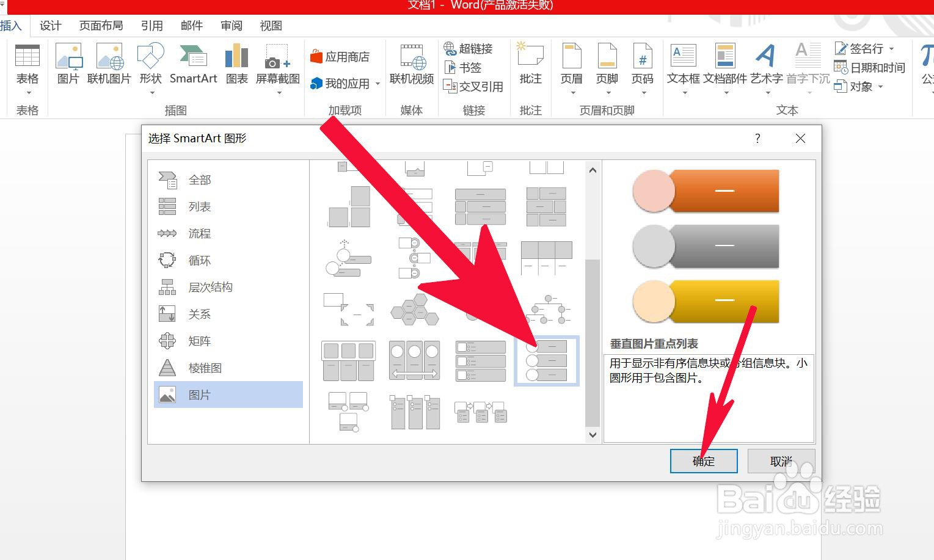The width and height of the screenshot is (934, 560).
Task: Open the 邮件 ribbon tab
Action: [x=191, y=25]
